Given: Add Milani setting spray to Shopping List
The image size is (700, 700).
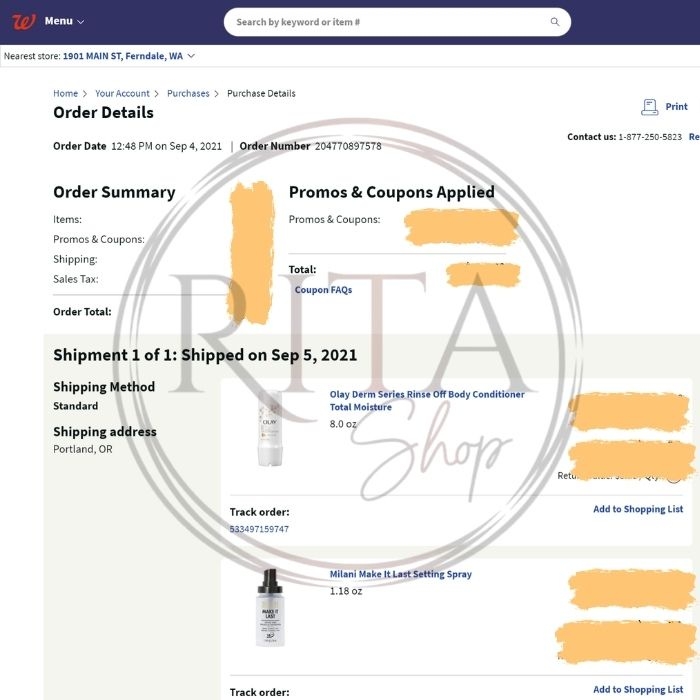Looking at the screenshot, I should 638,689.
